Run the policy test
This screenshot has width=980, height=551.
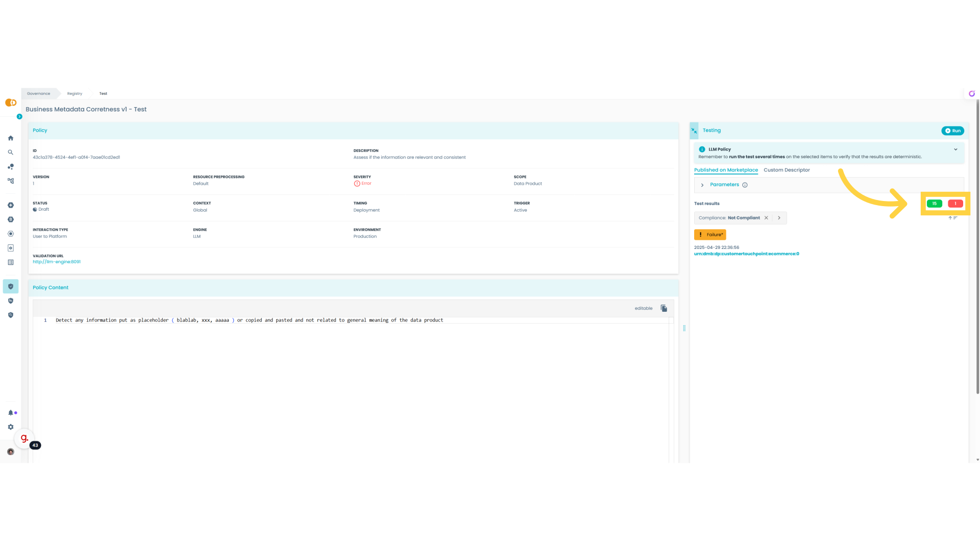coord(952,131)
